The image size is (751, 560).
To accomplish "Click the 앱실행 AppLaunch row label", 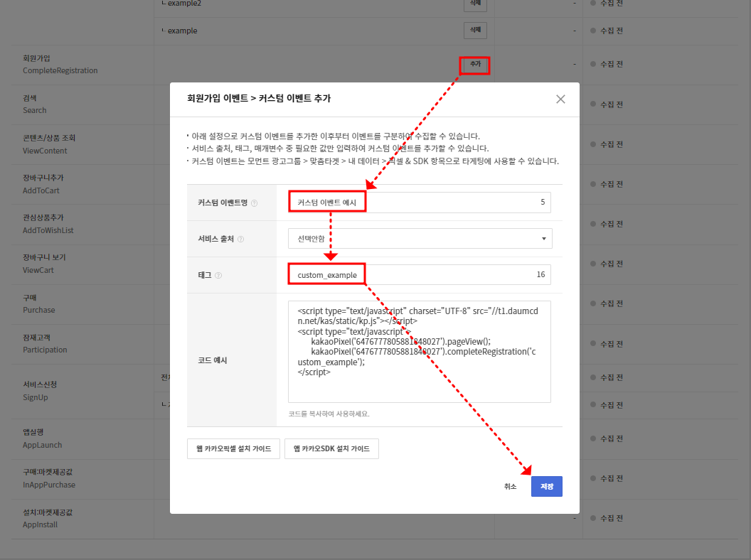I will click(x=42, y=438).
